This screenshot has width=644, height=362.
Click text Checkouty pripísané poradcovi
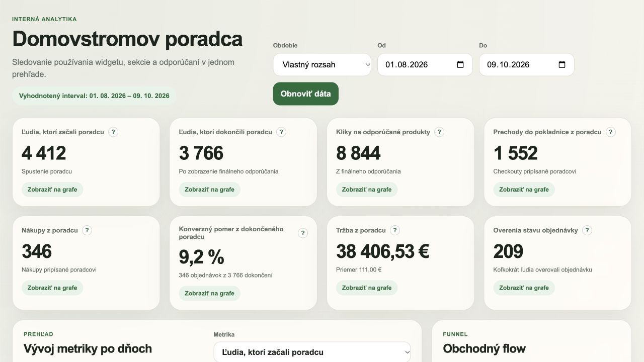click(535, 171)
